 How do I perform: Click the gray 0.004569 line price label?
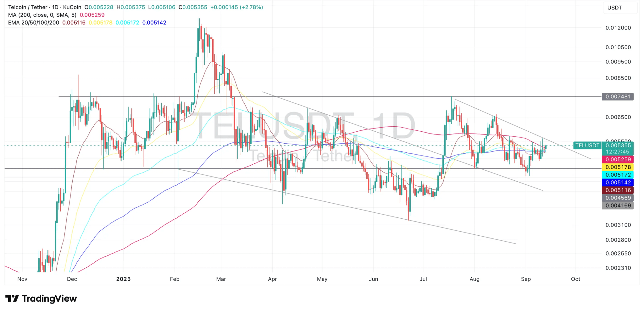tap(618, 198)
